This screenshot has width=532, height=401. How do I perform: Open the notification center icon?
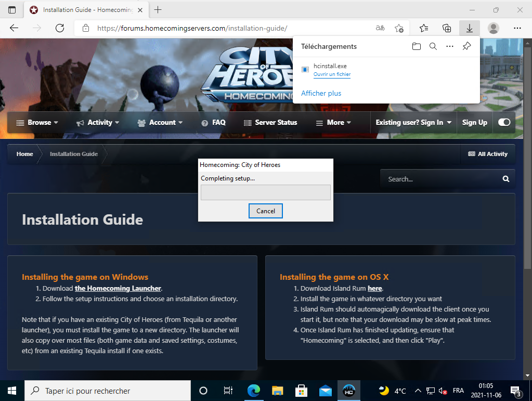(516, 391)
